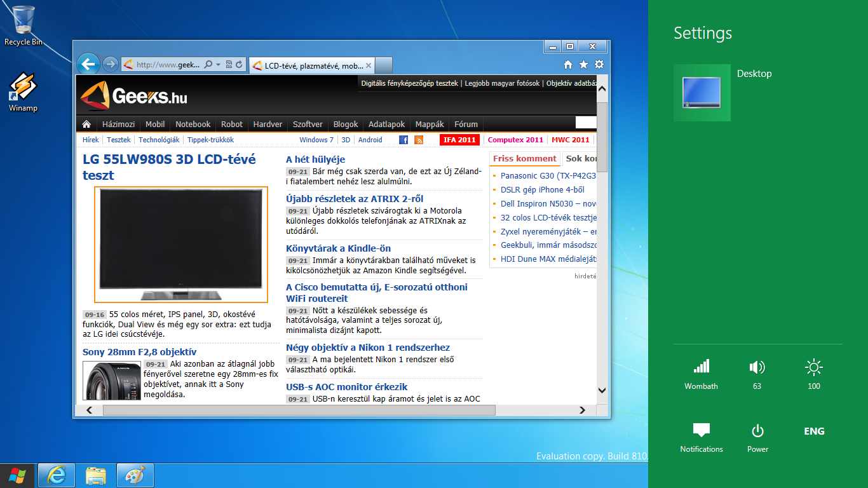Follow the Könyvtárak a Kindle-ön link
This screenshot has width=868, height=488.
click(338, 248)
